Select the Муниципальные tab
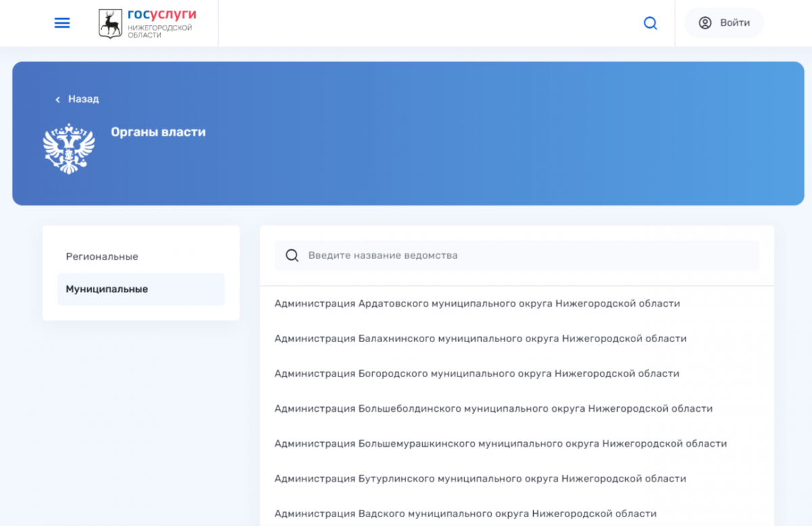 coord(107,289)
